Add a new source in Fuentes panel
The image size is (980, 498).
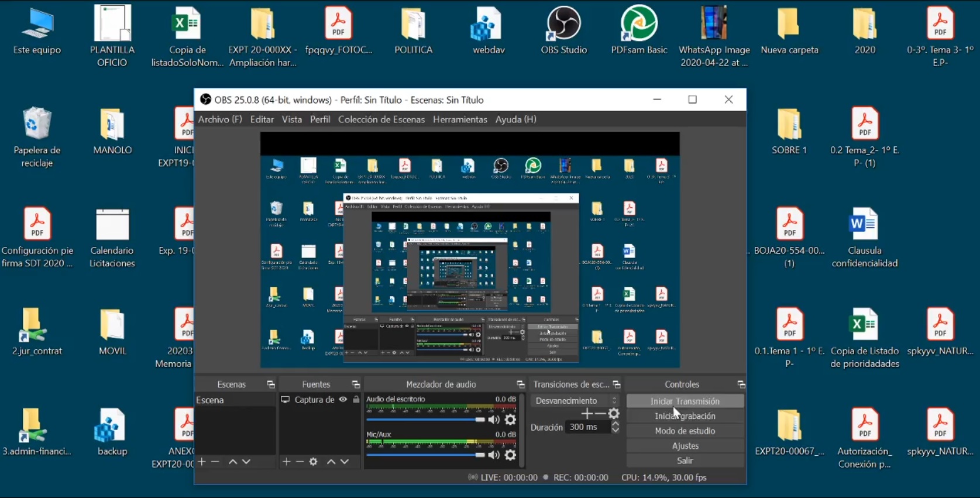point(286,462)
